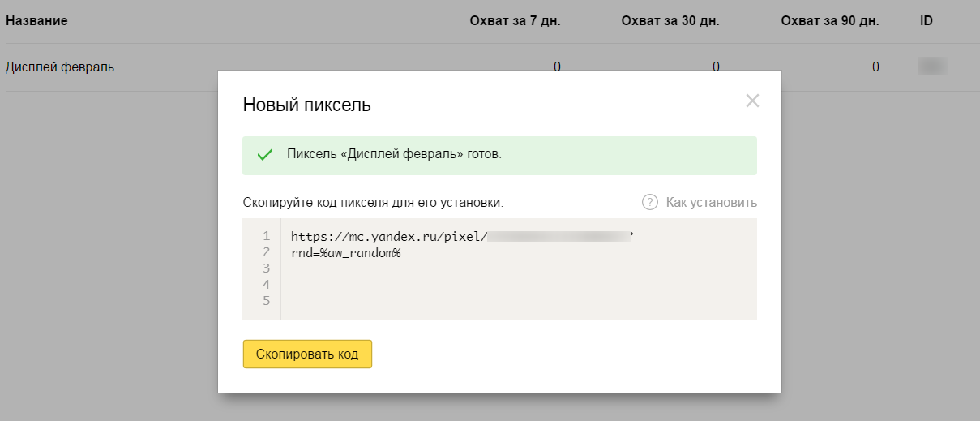Click the rnd=%aw_random% code line
This screenshot has height=421, width=980.
346,253
